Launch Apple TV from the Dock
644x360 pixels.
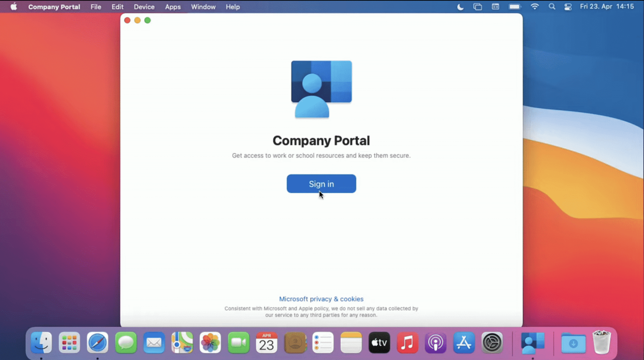tap(379, 343)
